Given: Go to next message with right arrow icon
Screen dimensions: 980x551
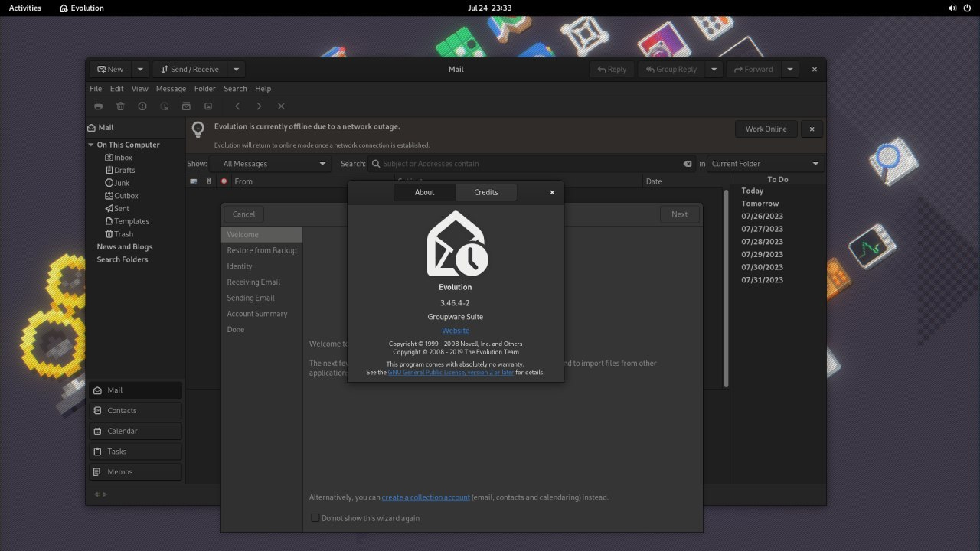Looking at the screenshot, I should tap(259, 106).
